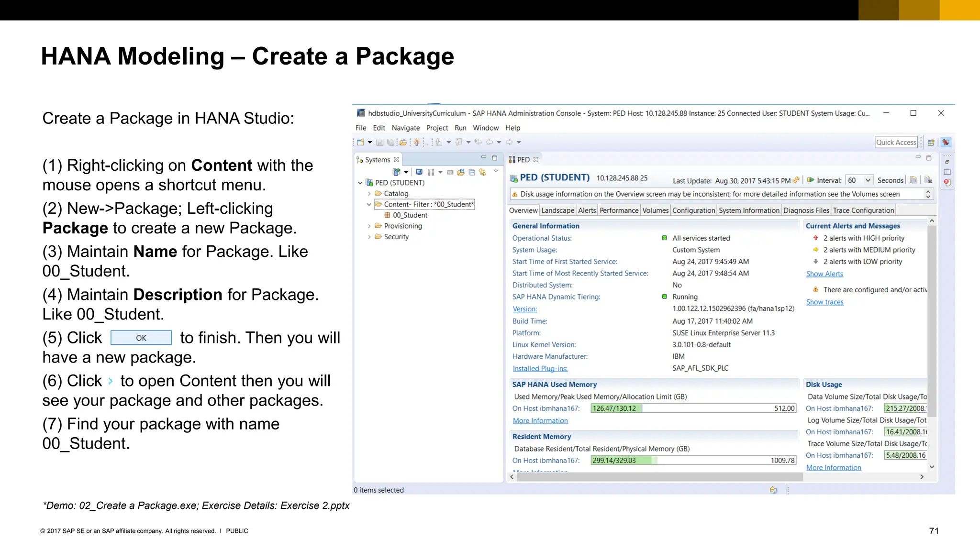Switch to the Performance tab
Viewport: 980px width, 551px height.
[x=619, y=210]
